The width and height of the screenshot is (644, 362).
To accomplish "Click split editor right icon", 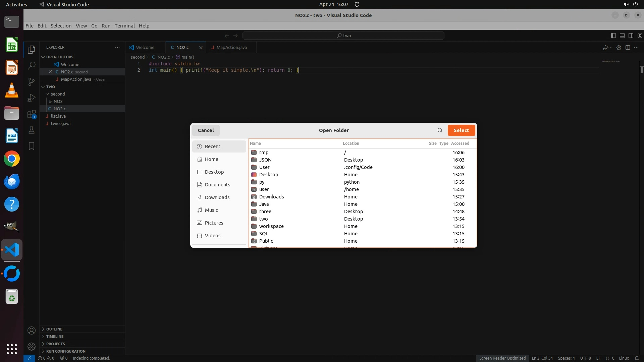I will click(628, 48).
